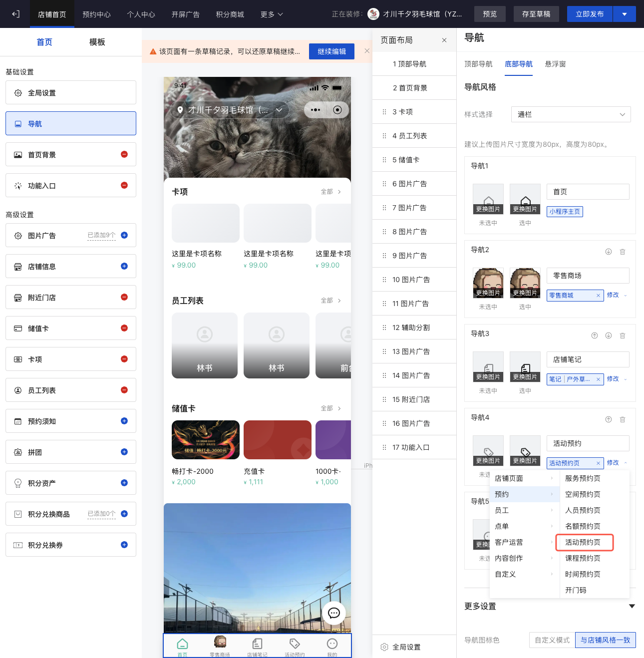Viewport: 644px width, 658px height.
Task: Add the 积分兑换券 module with the blue plus
Action: tap(124, 545)
